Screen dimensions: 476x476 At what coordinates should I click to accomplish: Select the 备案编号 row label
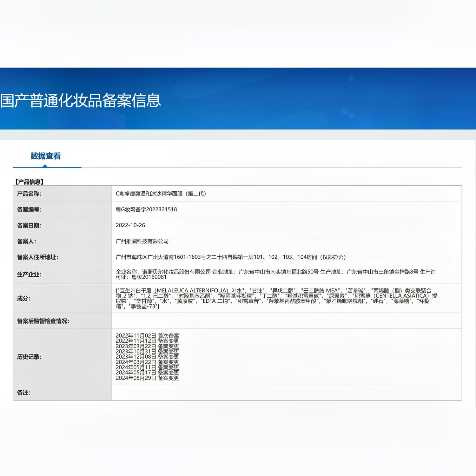[x=31, y=210]
